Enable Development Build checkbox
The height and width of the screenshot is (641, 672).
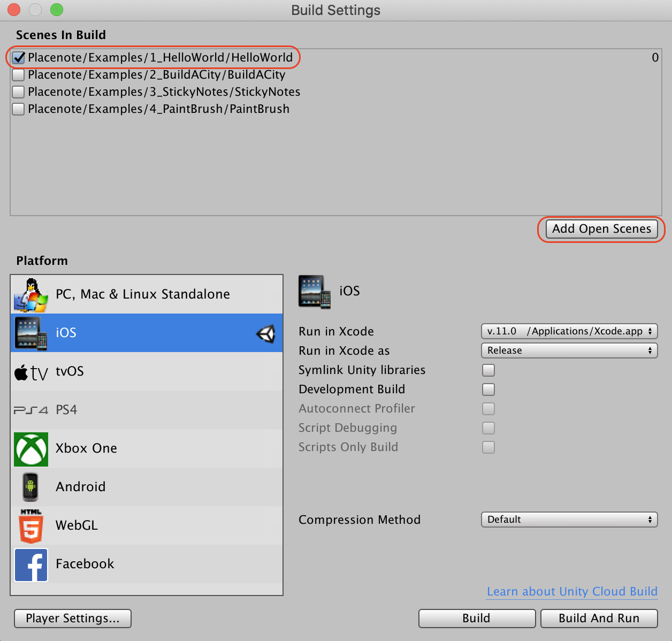[x=488, y=390]
